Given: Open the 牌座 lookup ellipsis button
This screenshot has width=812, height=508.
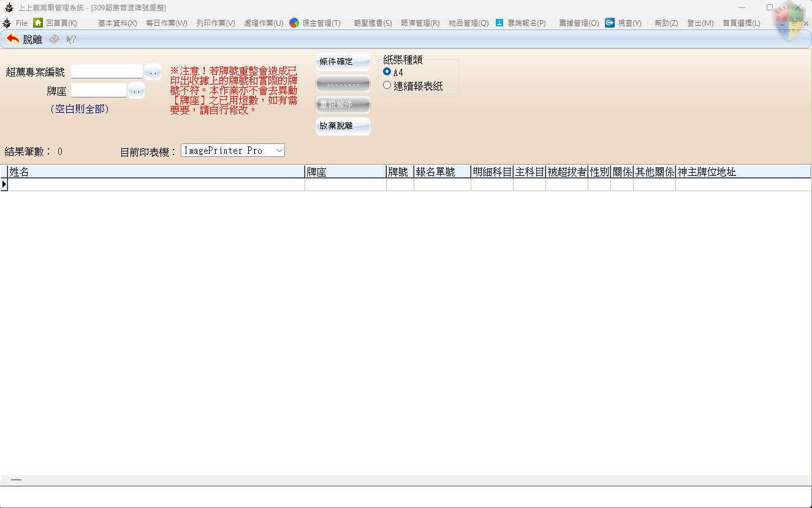Looking at the screenshot, I should pyautogui.click(x=135, y=90).
